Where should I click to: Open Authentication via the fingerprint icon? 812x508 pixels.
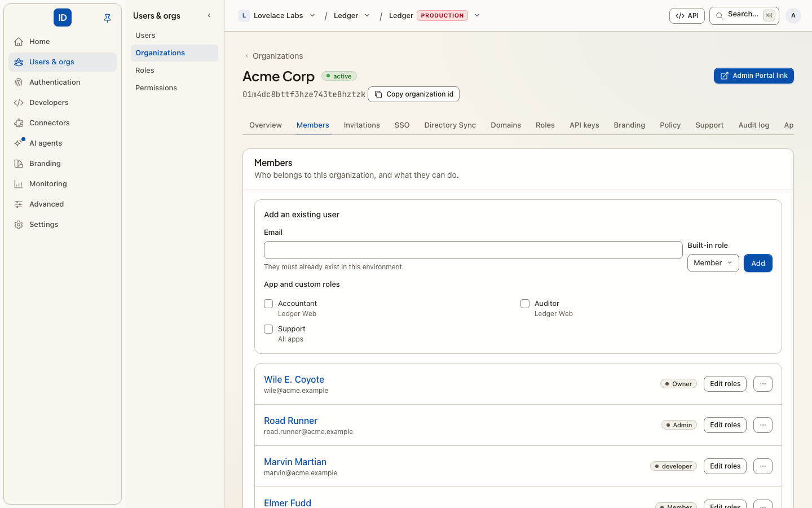[19, 82]
